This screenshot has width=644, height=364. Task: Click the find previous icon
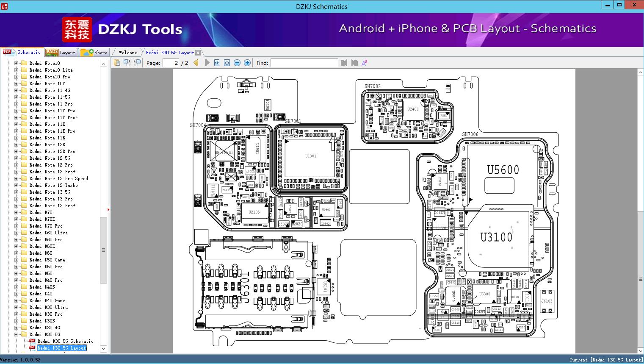click(344, 63)
